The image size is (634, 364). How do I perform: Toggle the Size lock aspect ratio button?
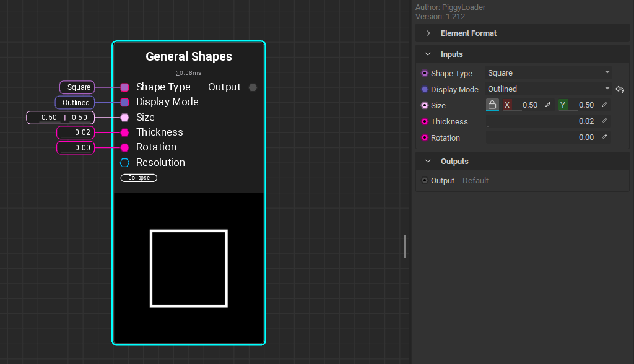(x=492, y=105)
